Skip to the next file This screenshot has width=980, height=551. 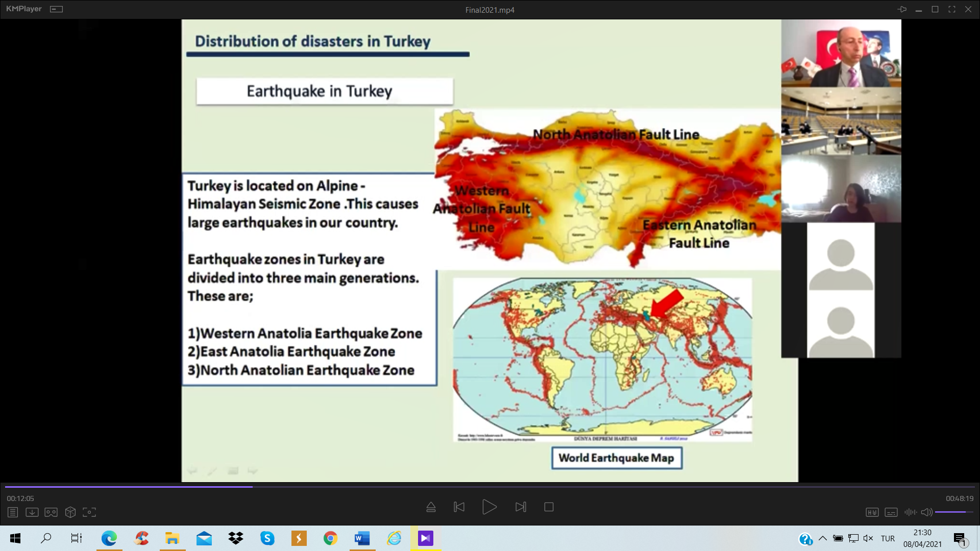tap(521, 507)
